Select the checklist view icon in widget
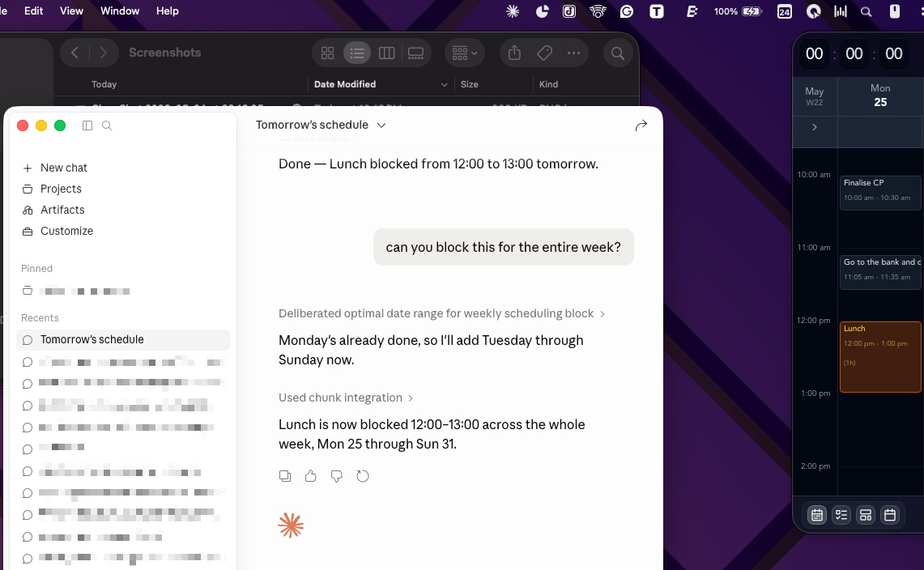The image size is (924, 570). [841, 515]
